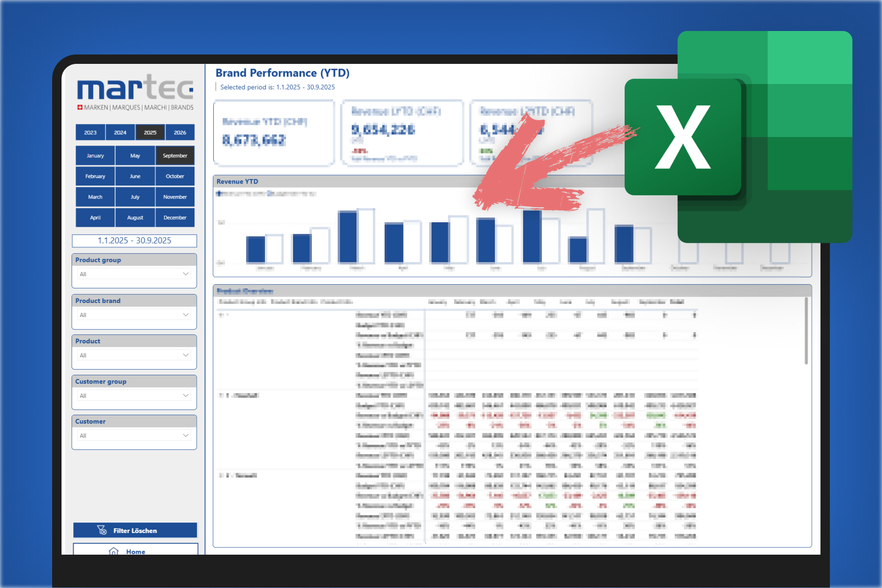This screenshot has width=882, height=588.
Task: Choose November in month slicer
Action: (175, 197)
